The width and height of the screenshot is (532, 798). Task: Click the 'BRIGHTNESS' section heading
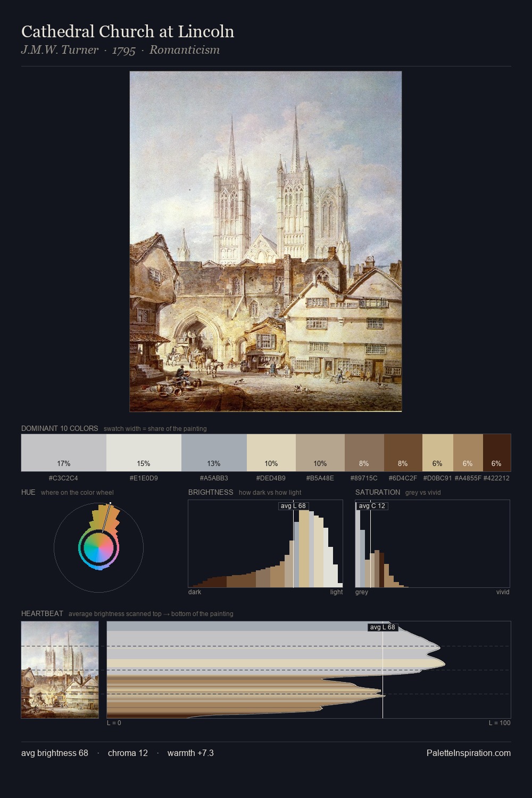point(211,492)
